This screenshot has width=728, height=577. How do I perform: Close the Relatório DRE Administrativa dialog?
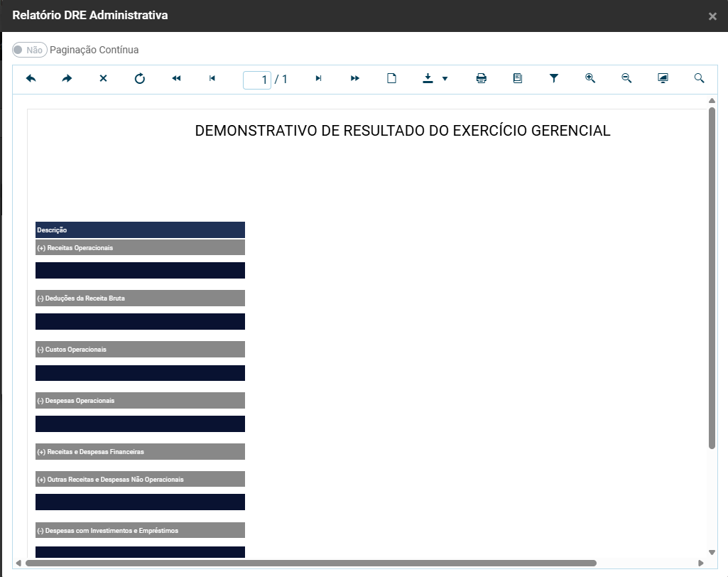712,16
